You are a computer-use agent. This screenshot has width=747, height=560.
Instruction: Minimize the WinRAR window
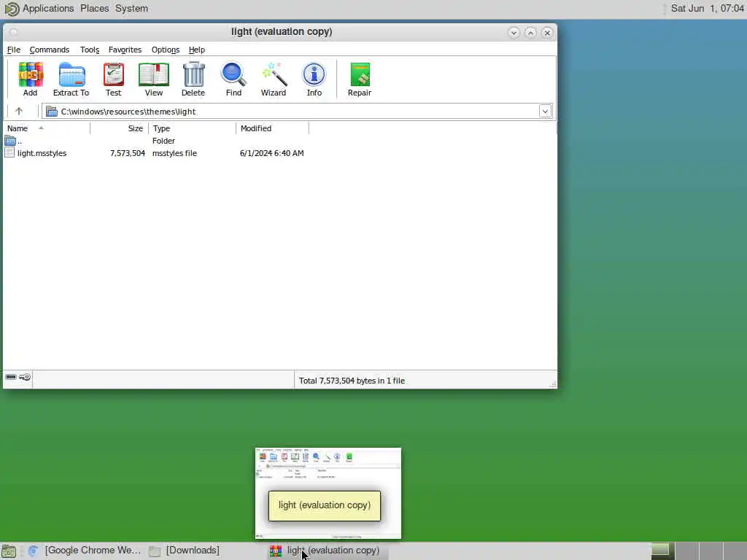click(514, 32)
